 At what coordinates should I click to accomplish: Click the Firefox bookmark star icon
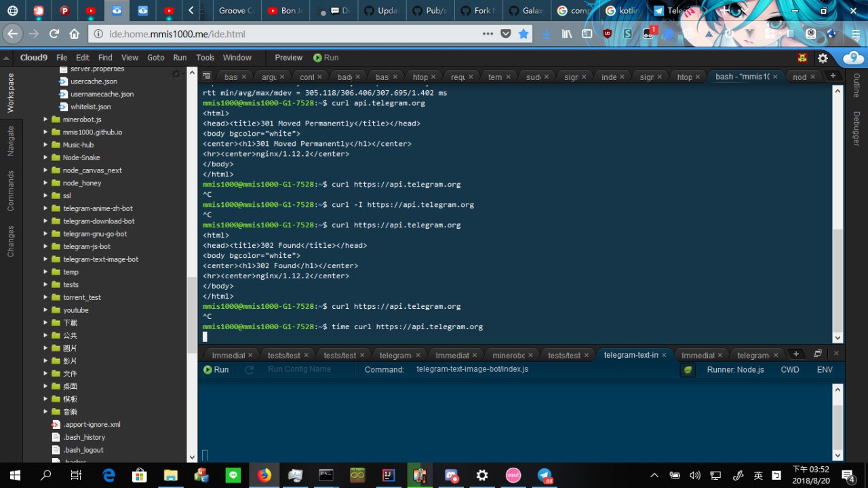pyautogui.click(x=524, y=34)
